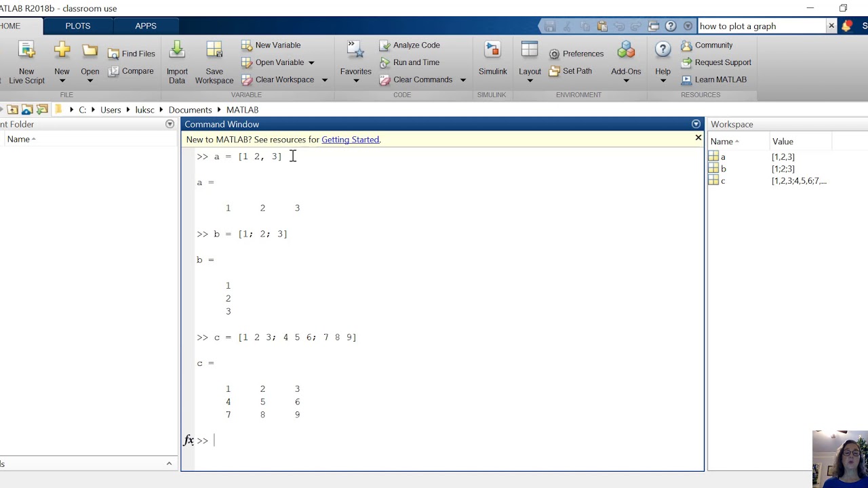Click the fx function browser icon
This screenshot has height=488, width=868.
point(189,441)
